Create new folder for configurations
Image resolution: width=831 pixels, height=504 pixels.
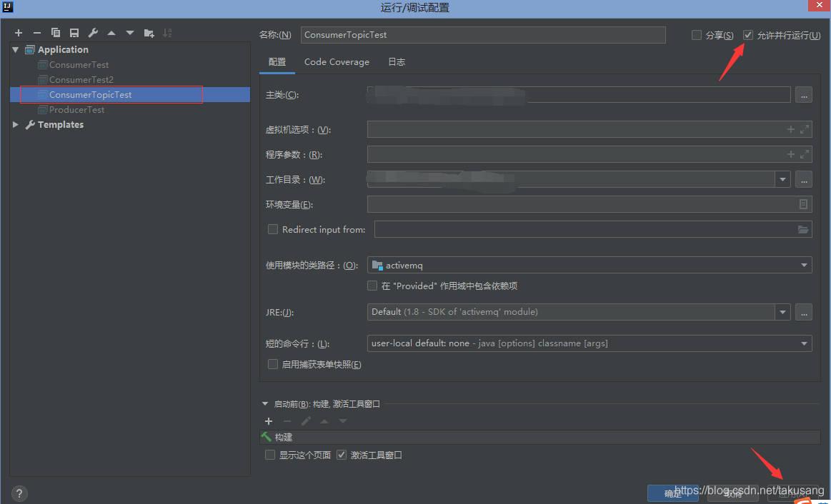pos(148,32)
